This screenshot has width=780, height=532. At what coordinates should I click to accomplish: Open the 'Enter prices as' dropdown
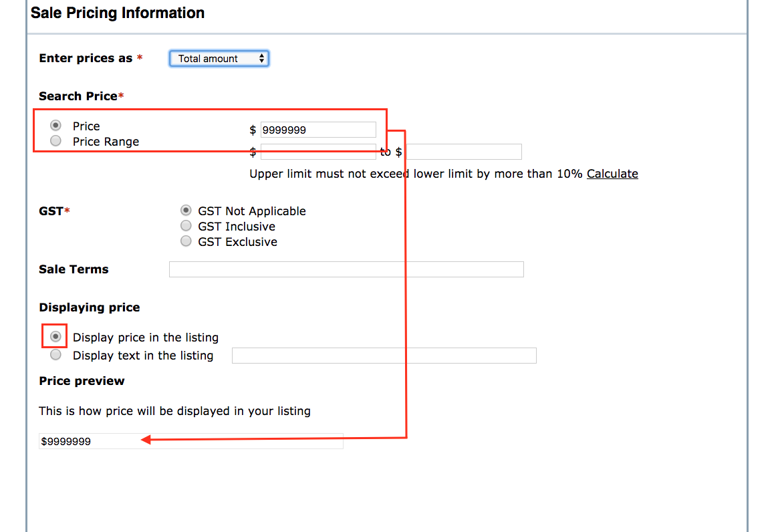coord(219,59)
